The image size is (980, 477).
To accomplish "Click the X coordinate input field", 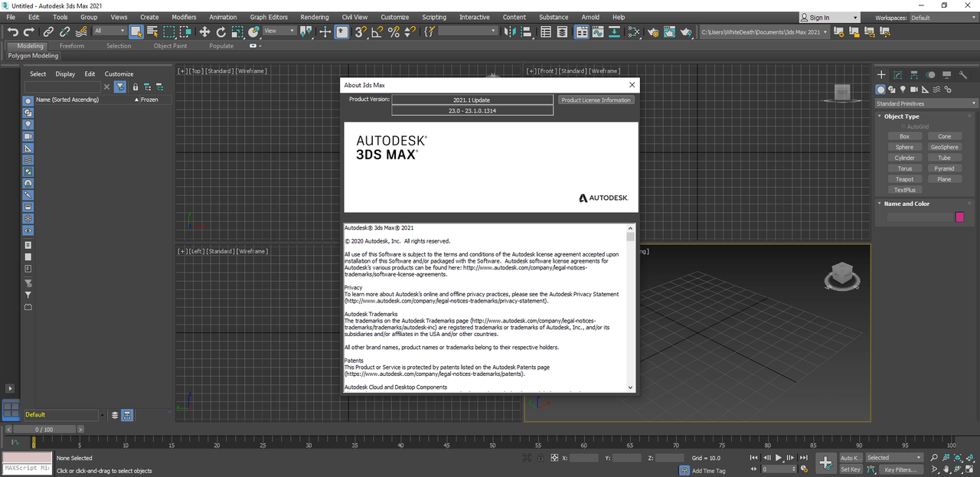I will tap(583, 458).
